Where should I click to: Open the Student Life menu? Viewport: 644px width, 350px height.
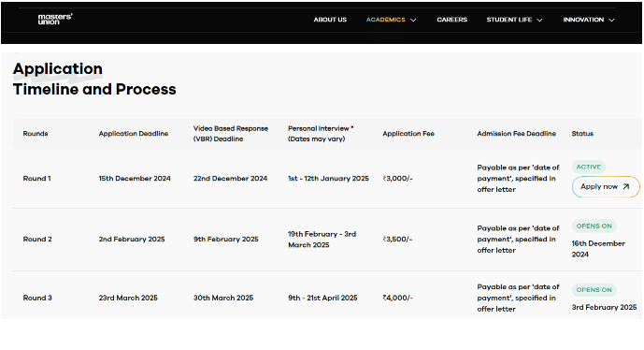509,20
